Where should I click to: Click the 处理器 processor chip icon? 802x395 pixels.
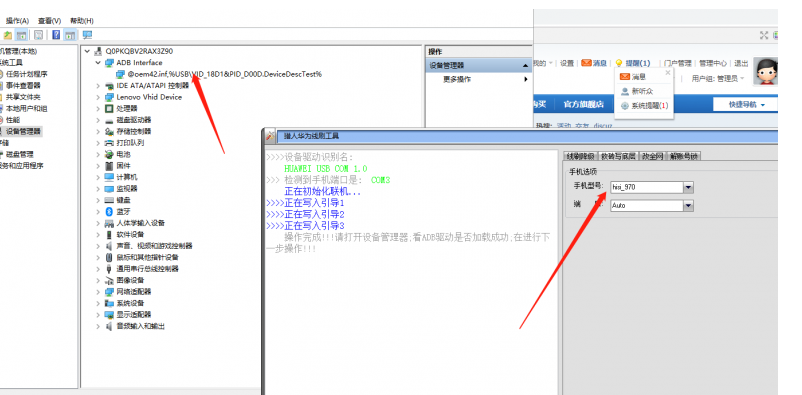tap(108, 108)
